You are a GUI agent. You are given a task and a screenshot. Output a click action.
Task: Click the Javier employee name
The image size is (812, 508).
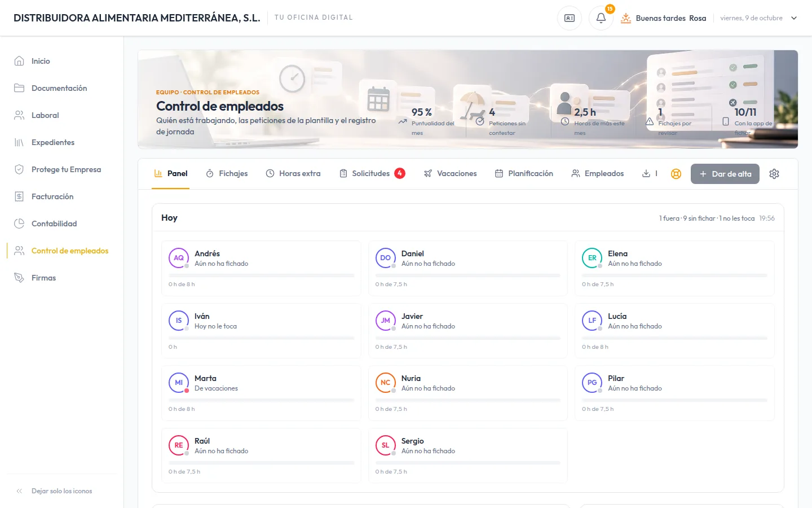click(412, 316)
